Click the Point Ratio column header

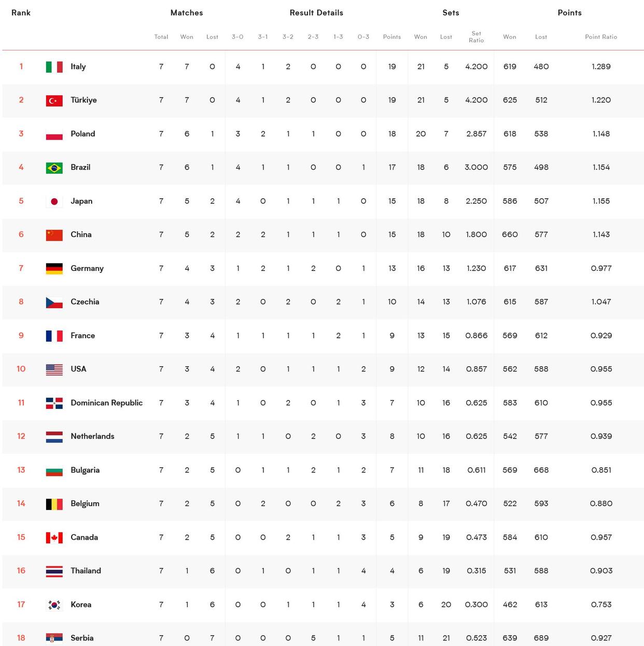point(601,37)
